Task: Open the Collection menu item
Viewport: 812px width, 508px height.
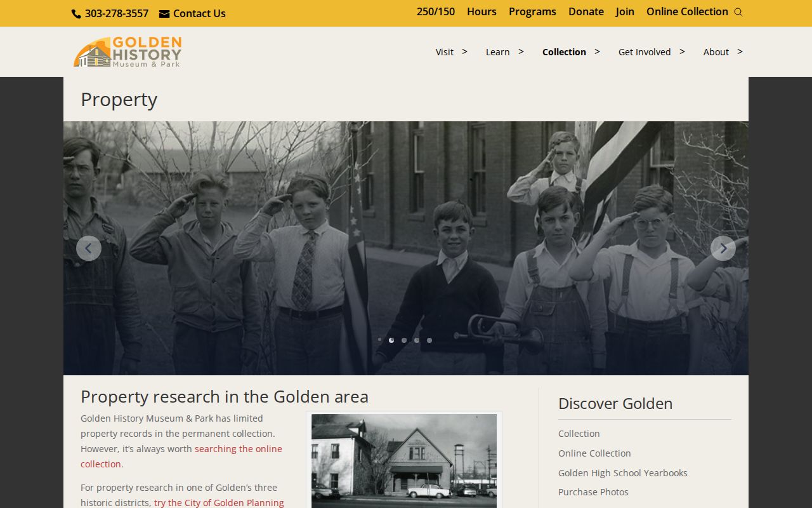Action: [x=564, y=52]
